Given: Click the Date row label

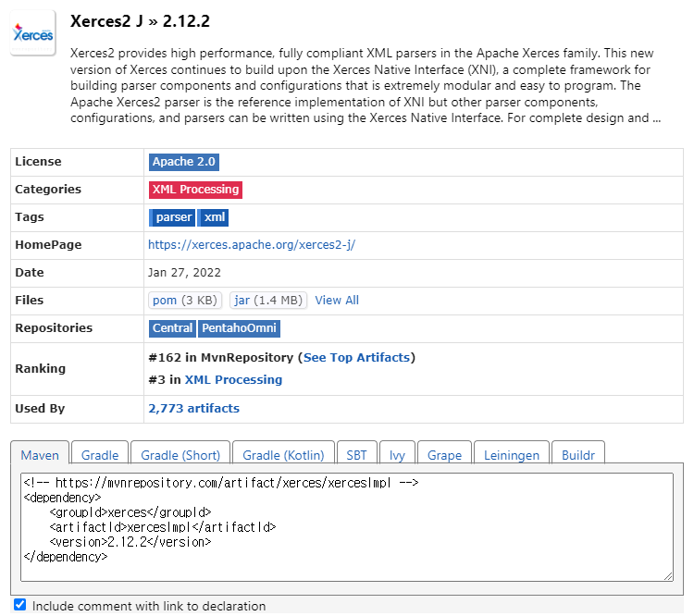Looking at the screenshot, I should pos(30,273).
